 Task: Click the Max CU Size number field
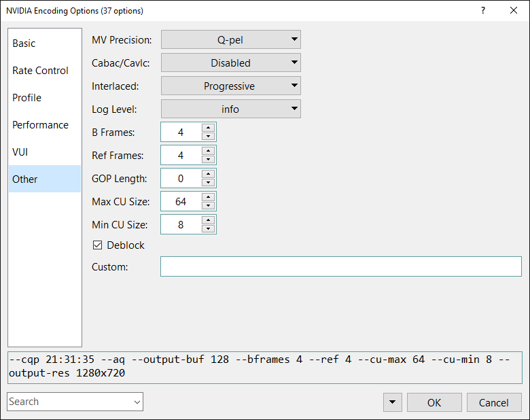click(x=181, y=201)
